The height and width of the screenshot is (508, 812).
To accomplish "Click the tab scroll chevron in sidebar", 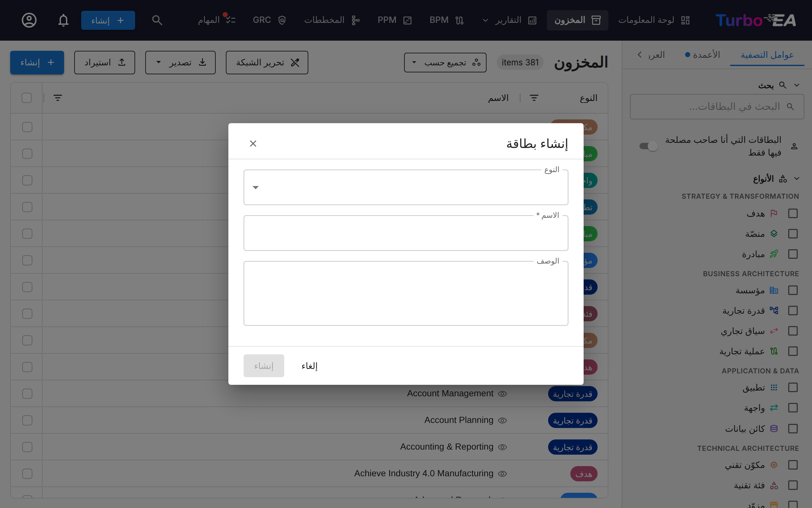I will click(x=639, y=55).
